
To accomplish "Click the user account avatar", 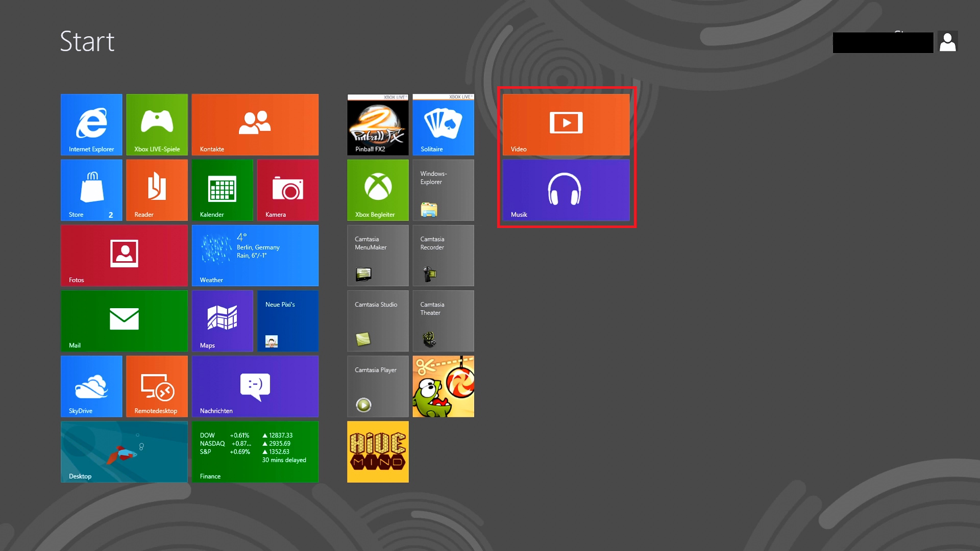I will tap(947, 42).
